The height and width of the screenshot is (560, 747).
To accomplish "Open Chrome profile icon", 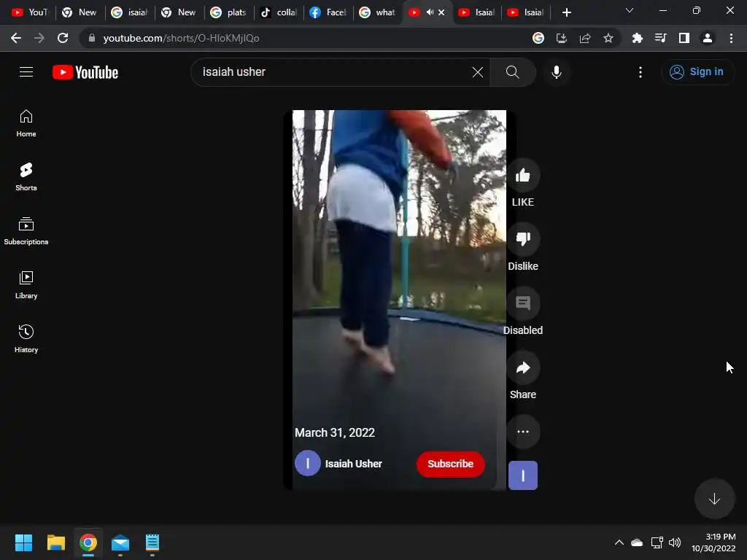I will click(708, 38).
